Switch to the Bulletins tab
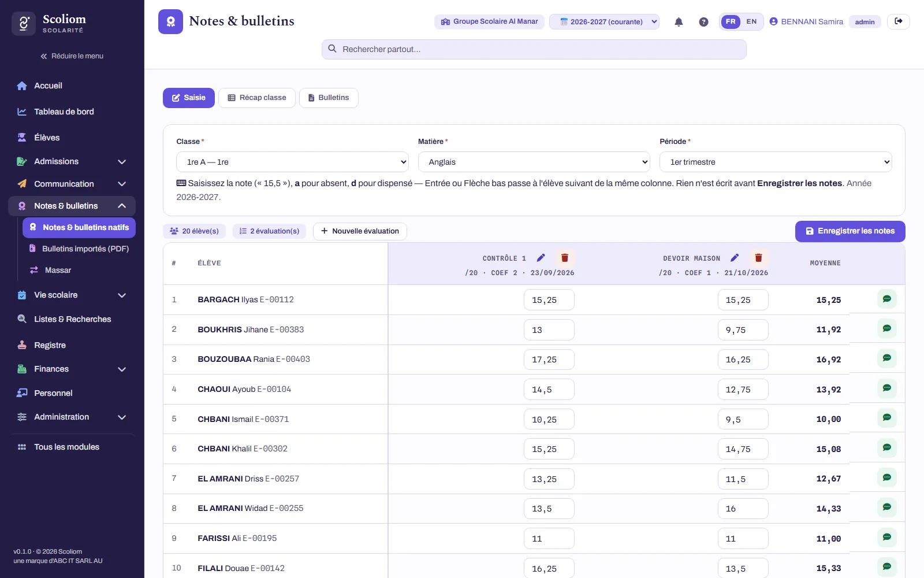The width and height of the screenshot is (924, 578). coord(329,98)
